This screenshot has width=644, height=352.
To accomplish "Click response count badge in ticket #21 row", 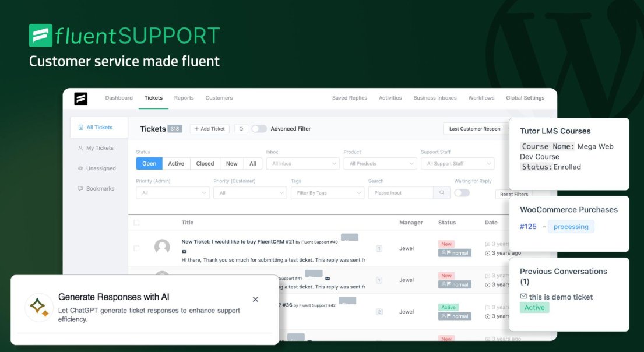I will pyautogui.click(x=379, y=248).
